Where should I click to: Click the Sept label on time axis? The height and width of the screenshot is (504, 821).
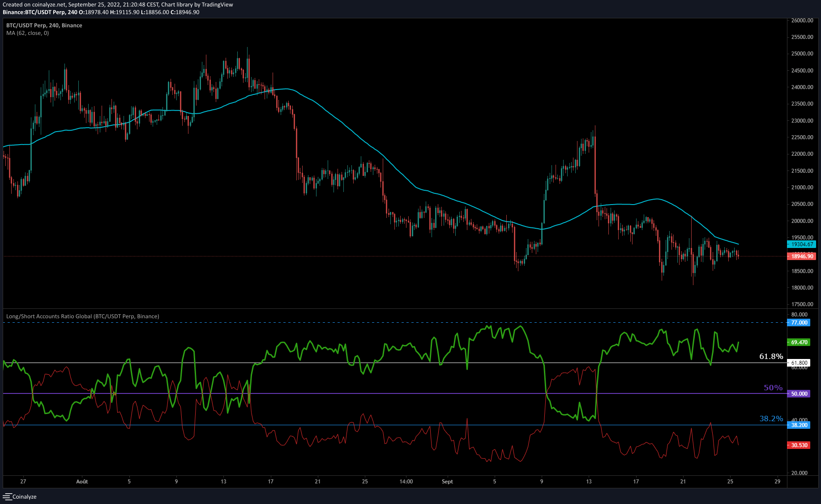point(447,482)
